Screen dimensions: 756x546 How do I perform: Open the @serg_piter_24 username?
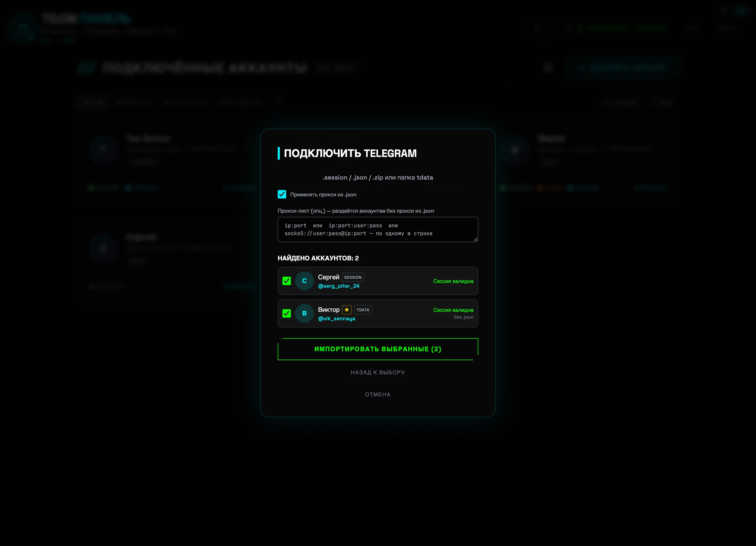tap(339, 286)
